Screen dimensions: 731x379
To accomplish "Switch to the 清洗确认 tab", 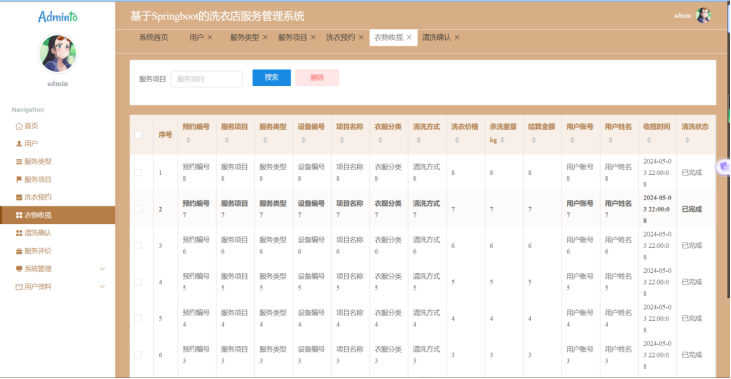I will (436, 37).
